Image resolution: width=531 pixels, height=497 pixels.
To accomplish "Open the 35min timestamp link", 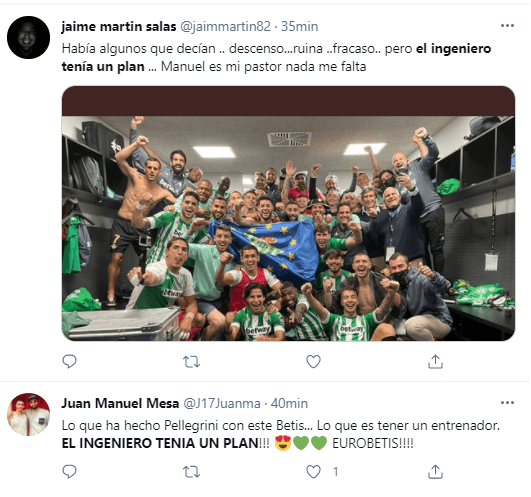I will tap(300, 26).
